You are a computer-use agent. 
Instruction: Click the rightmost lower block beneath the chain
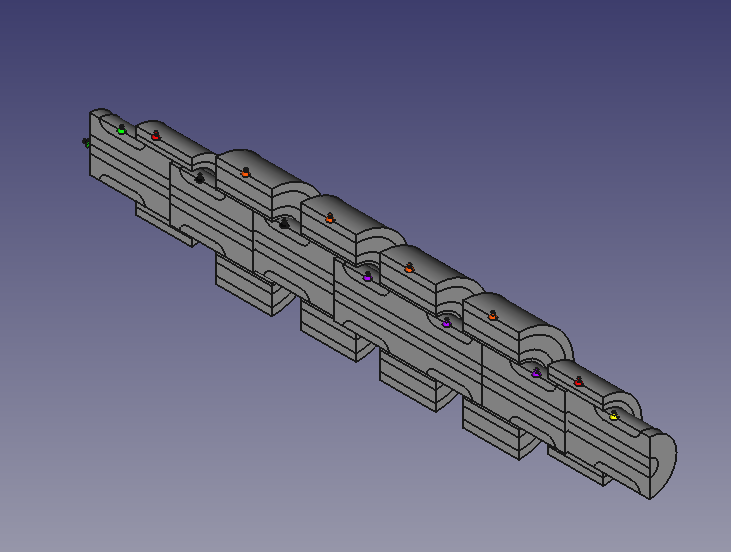point(577,467)
